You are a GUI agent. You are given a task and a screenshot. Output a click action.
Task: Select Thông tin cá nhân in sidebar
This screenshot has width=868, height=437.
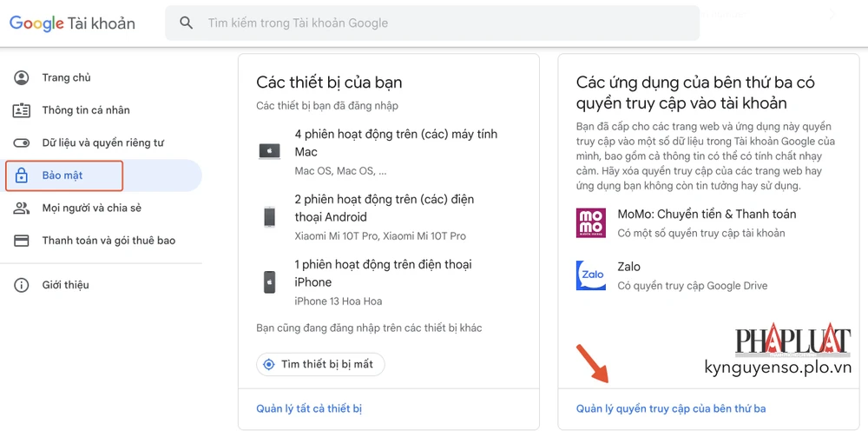tap(86, 110)
